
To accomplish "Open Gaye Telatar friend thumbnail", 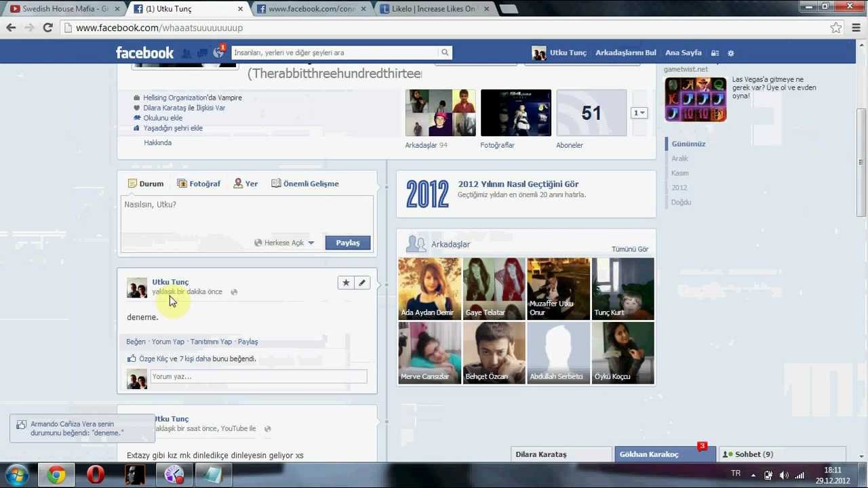I will (494, 288).
